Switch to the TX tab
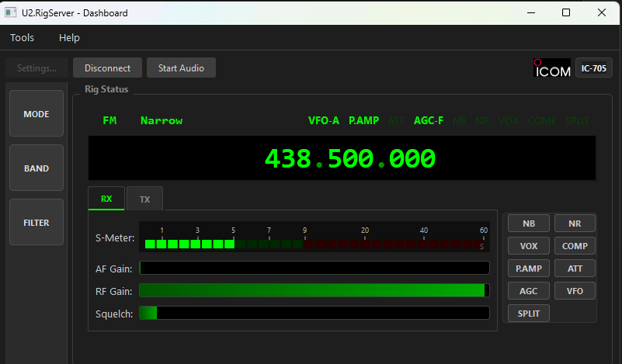The image size is (622, 364). coord(144,199)
